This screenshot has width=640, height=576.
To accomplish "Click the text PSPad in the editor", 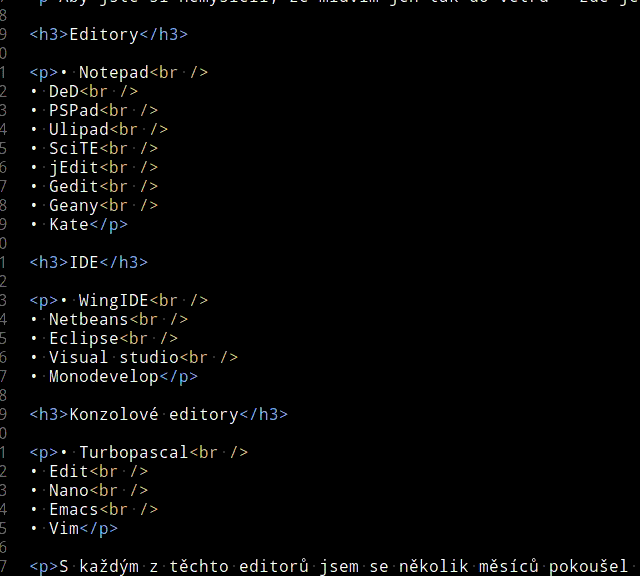I will [x=74, y=110].
